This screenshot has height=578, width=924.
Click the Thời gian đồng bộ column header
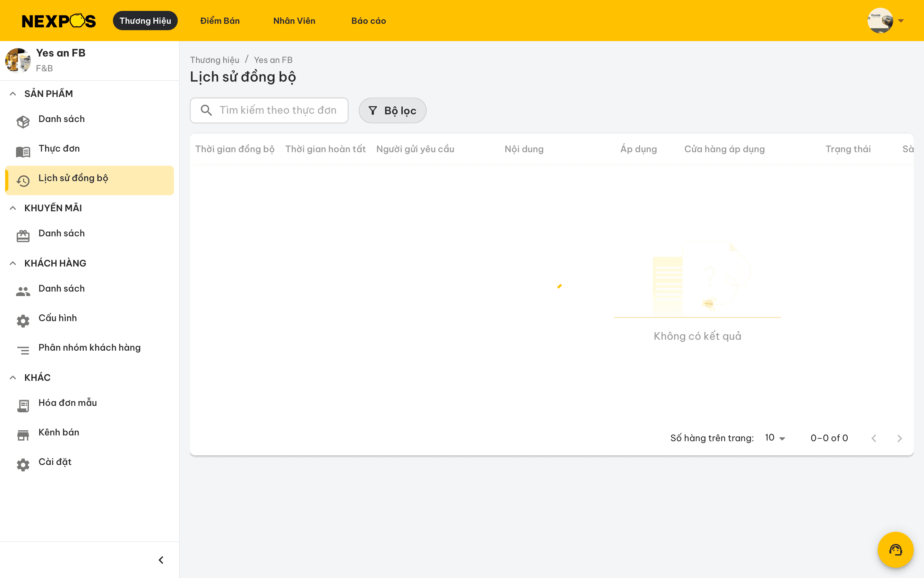click(235, 149)
